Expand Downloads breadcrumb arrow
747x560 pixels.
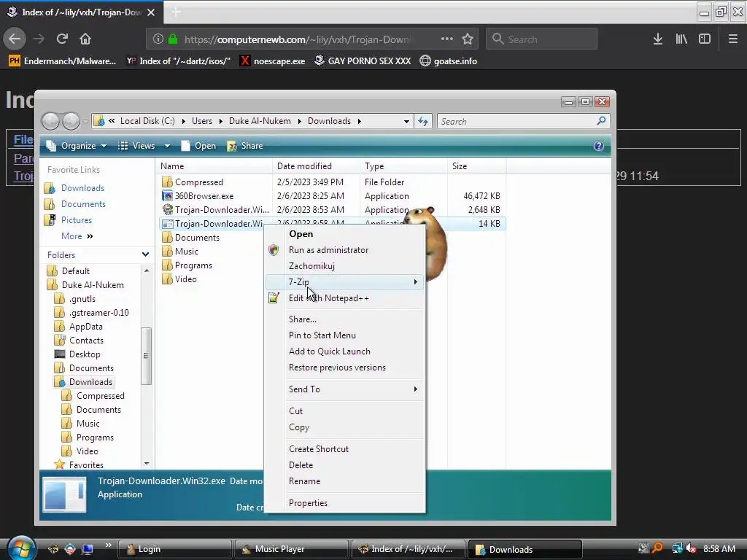coord(359,122)
